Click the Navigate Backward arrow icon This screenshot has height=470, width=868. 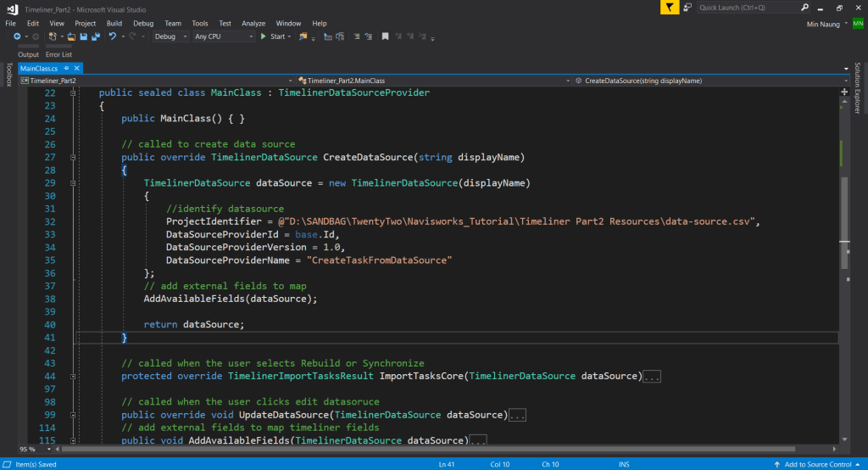point(17,36)
